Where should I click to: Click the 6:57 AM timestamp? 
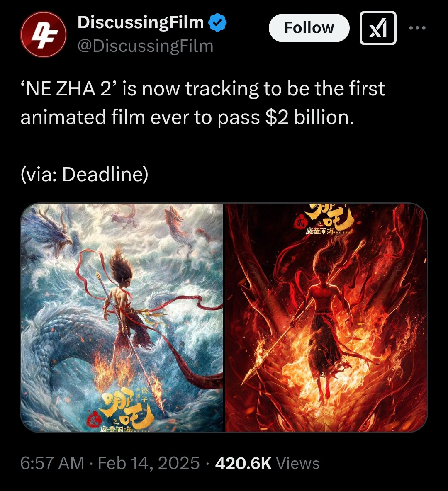point(52,463)
